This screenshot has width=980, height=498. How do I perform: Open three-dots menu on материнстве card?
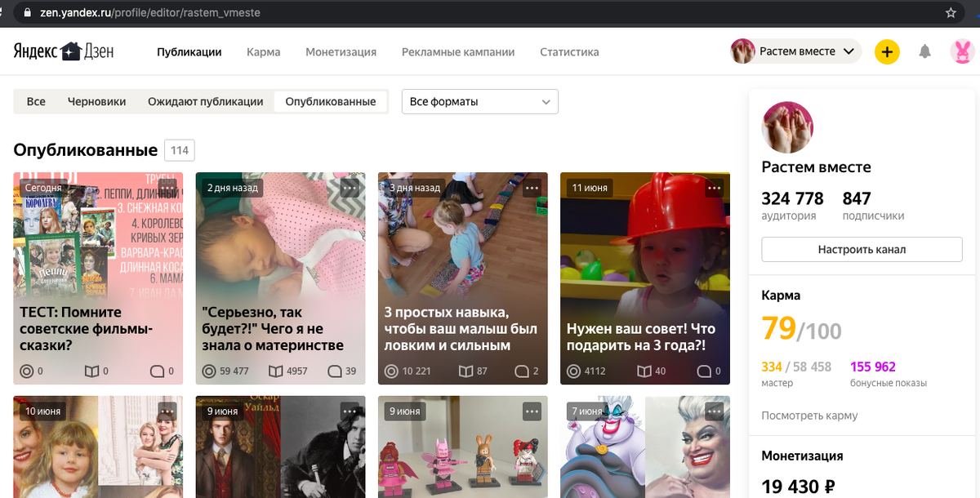coord(350,188)
